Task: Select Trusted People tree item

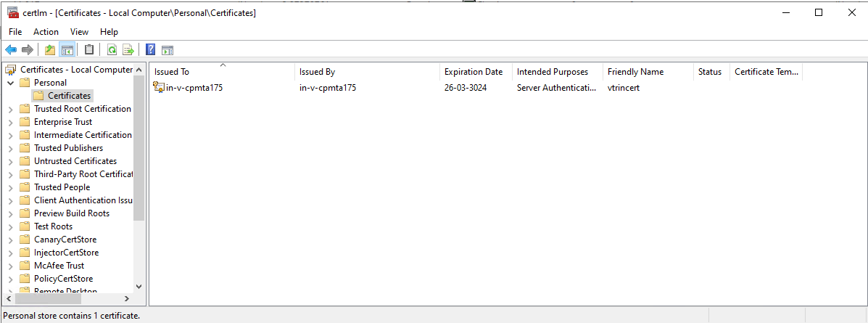Action: pos(62,187)
